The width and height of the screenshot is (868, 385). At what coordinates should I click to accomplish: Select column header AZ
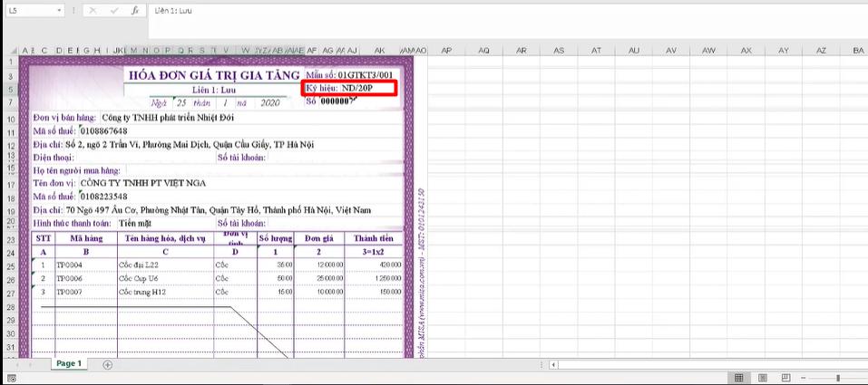click(x=821, y=51)
